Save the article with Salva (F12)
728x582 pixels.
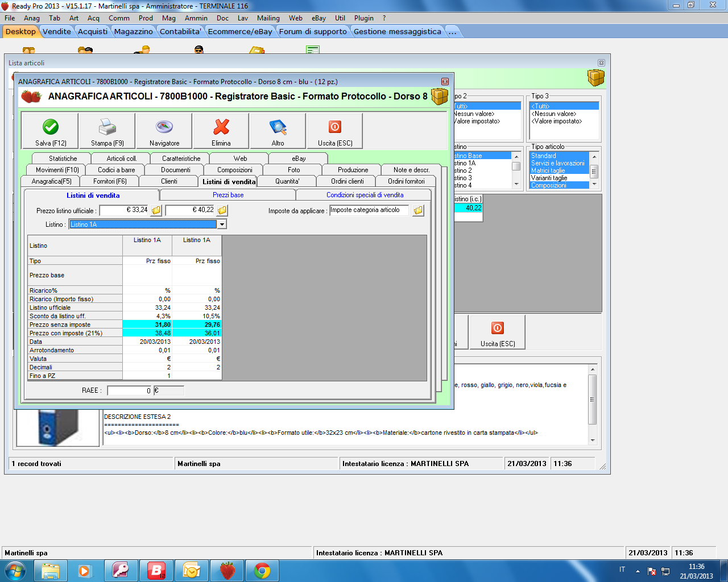pos(51,131)
